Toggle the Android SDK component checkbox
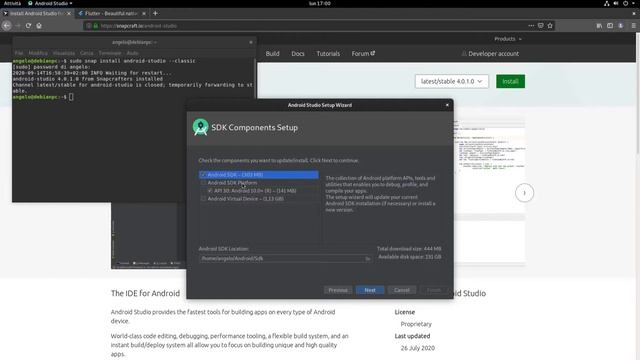640x360 pixels. tap(203, 175)
